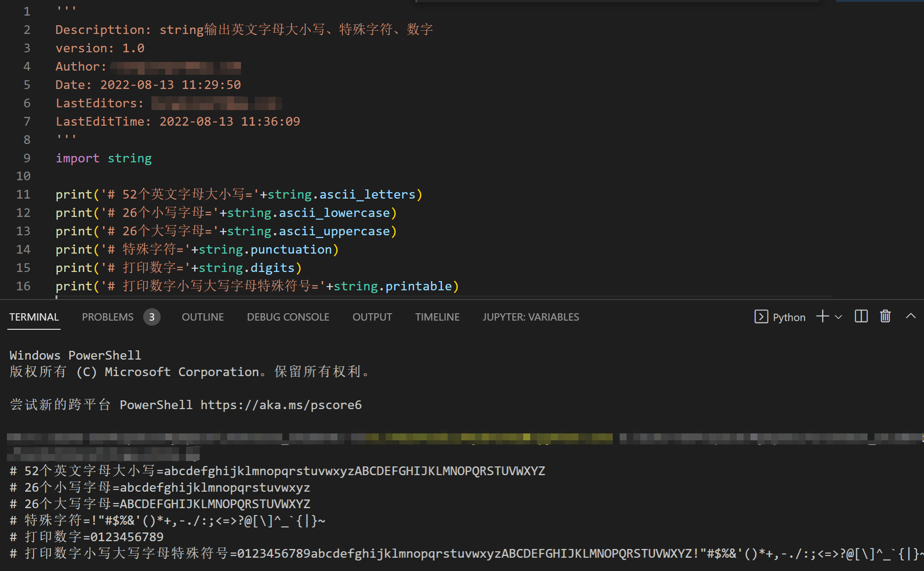Open the launch profile dropdown next to plus
Viewport: 924px width, 571px height.
(x=839, y=317)
